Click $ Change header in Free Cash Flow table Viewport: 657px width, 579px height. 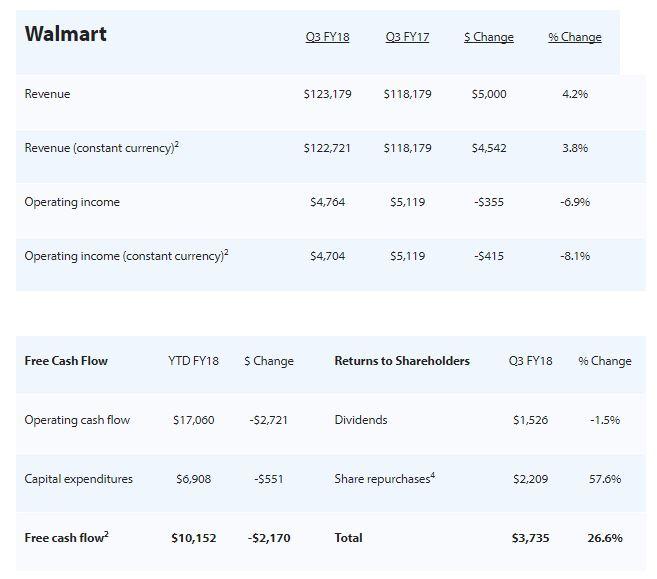(269, 361)
